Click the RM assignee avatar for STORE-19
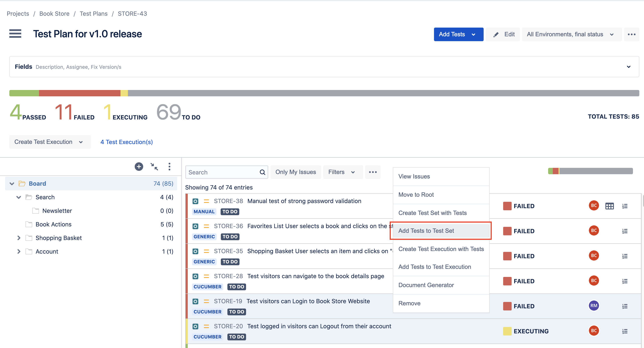 tap(594, 306)
